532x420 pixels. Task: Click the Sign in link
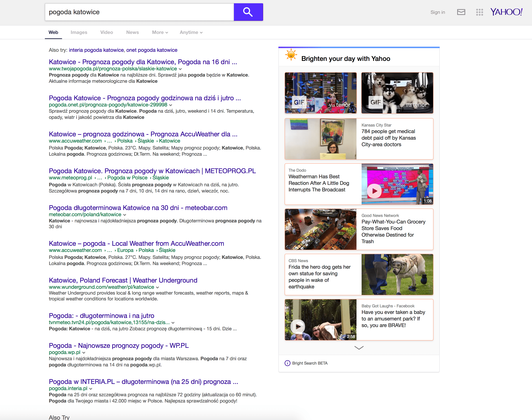click(437, 12)
